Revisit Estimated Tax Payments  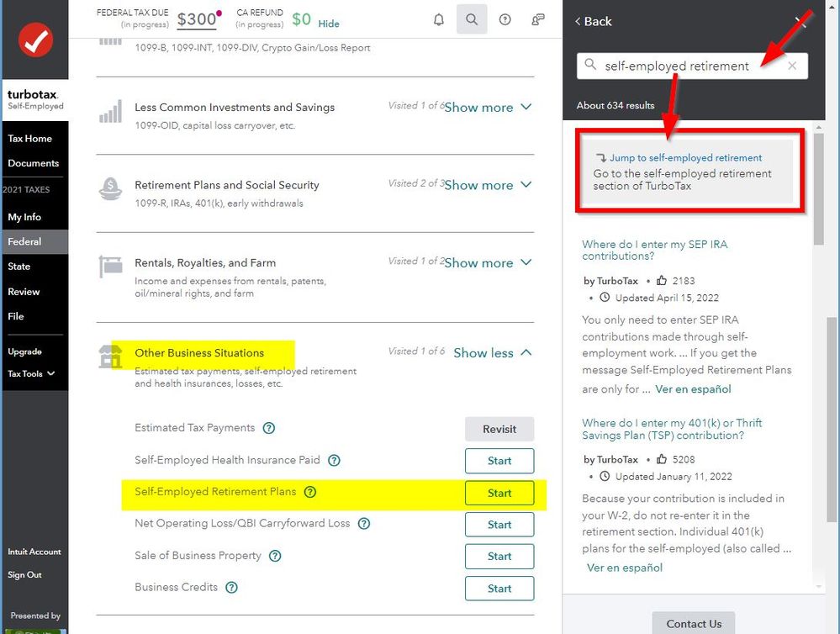click(x=499, y=430)
